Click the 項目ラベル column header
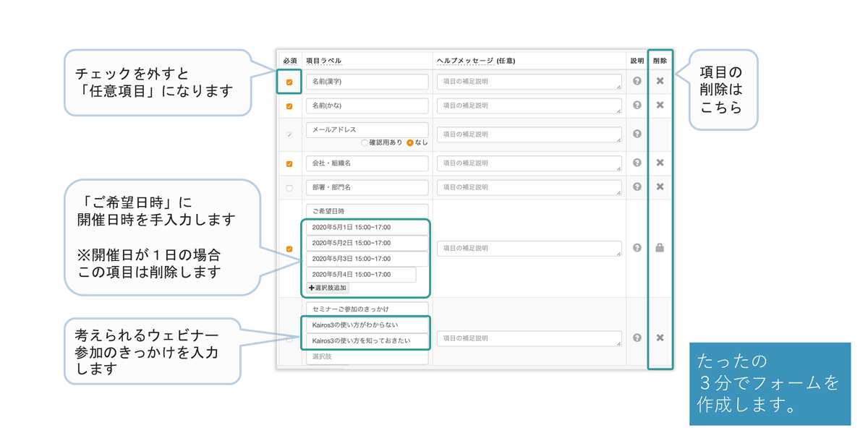Image resolution: width=868 pixels, height=446 pixels. [323, 61]
